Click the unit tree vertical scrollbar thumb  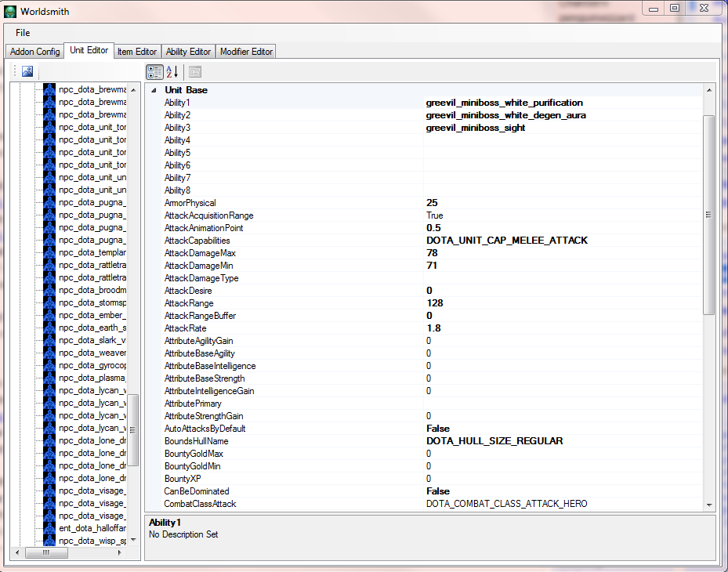pos(133,430)
